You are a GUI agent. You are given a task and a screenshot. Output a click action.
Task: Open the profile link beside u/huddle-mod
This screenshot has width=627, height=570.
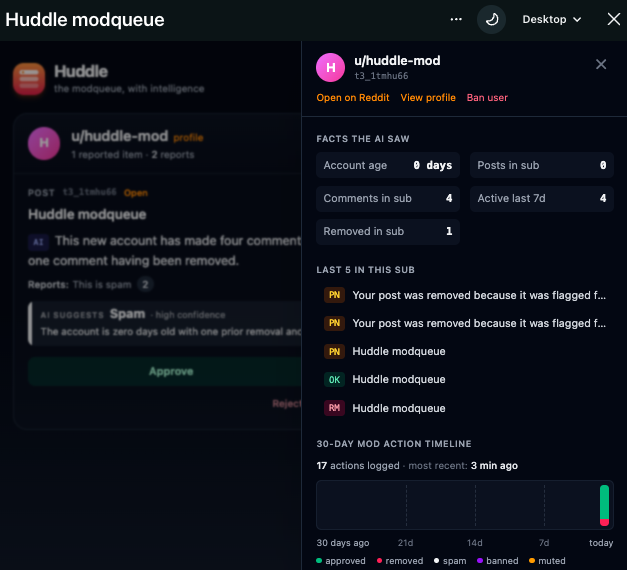tap(188, 138)
